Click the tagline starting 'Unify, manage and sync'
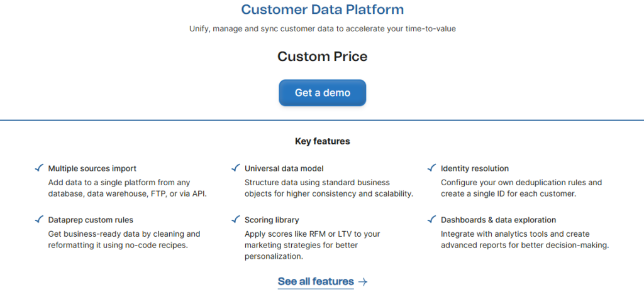This screenshot has height=297, width=644. (323, 29)
